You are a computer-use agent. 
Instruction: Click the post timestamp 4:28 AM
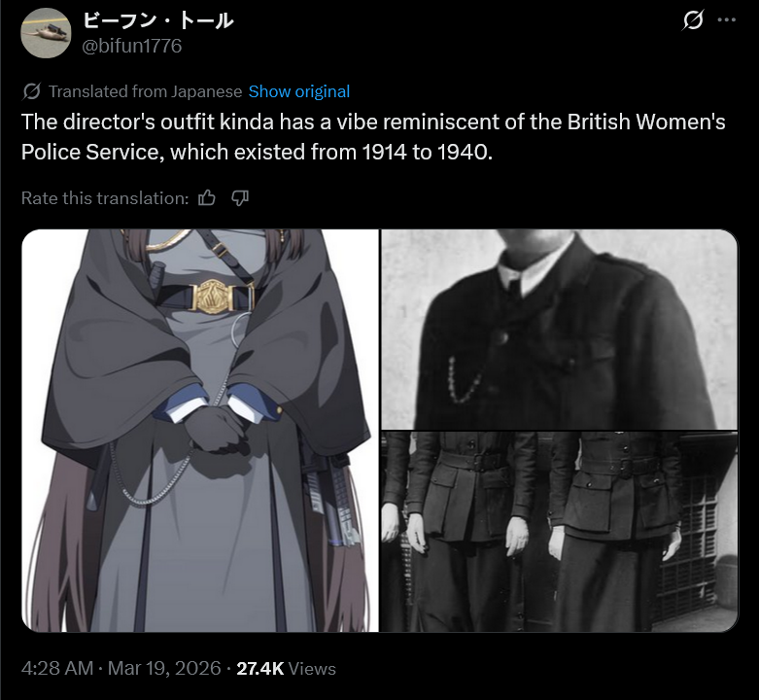tap(57, 669)
